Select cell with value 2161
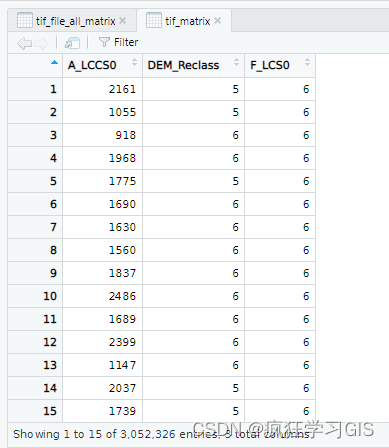The image size is (389, 448). click(102, 89)
